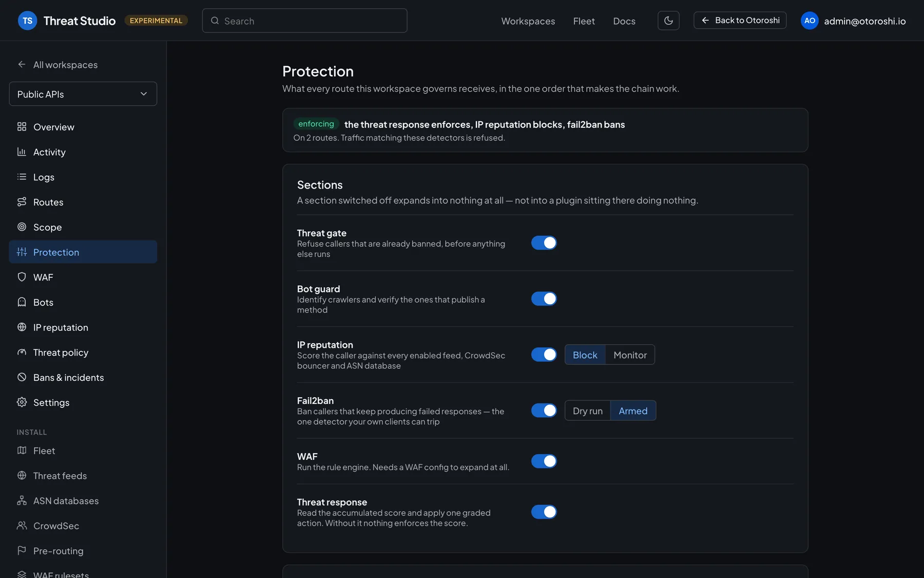Open Fleet in the top navigation
Viewport: 924px width, 578px height.
tap(584, 21)
